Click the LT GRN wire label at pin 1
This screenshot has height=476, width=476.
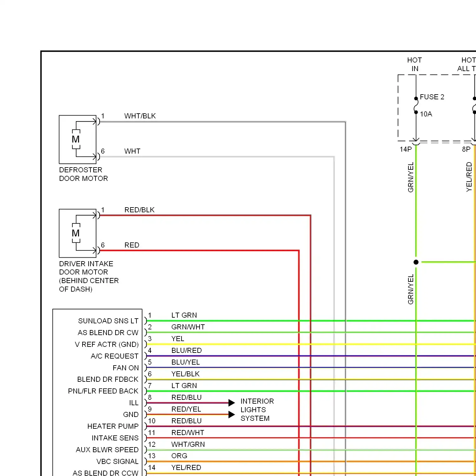click(x=184, y=315)
